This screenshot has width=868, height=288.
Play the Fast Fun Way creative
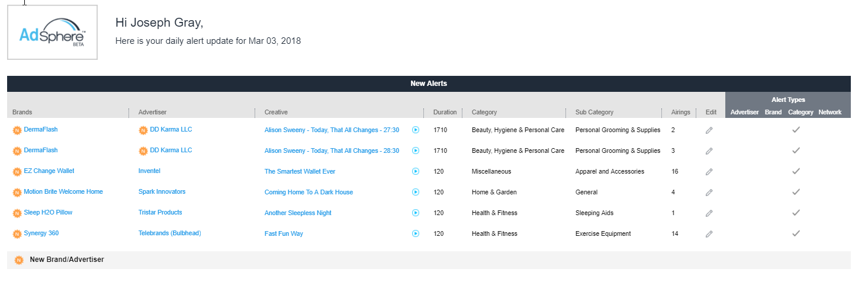click(x=416, y=233)
